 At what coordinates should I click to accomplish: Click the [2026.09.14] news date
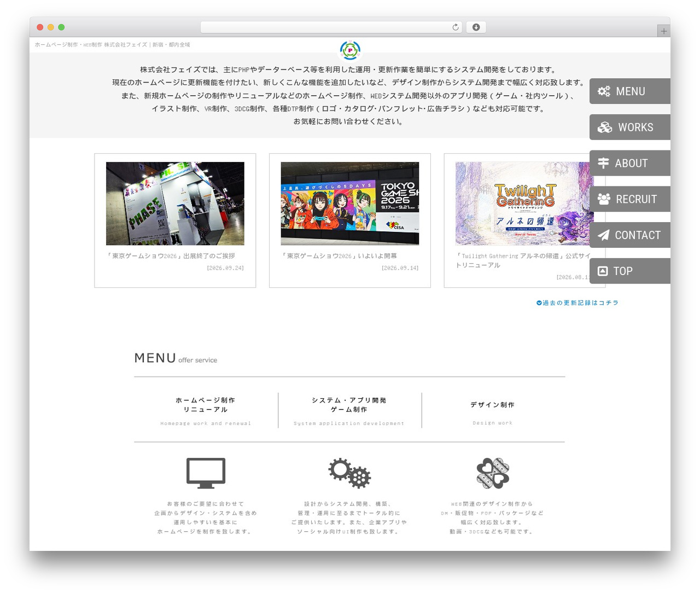coord(400,268)
